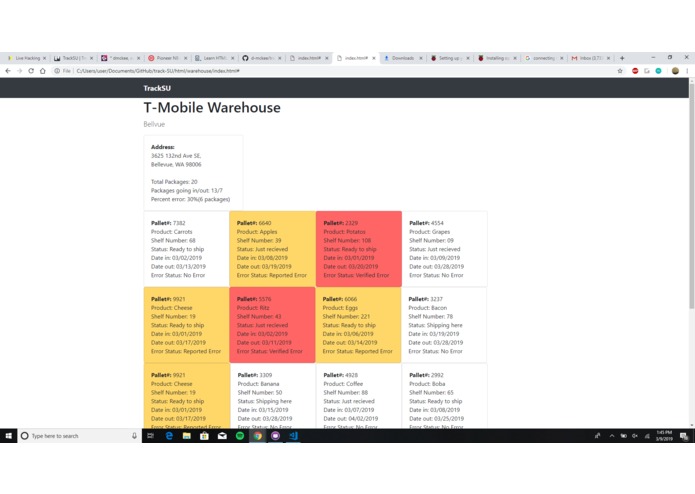The height and width of the screenshot is (494, 695).
Task: Switch to the Gmail Inbox tab
Action: pyautogui.click(x=589, y=58)
